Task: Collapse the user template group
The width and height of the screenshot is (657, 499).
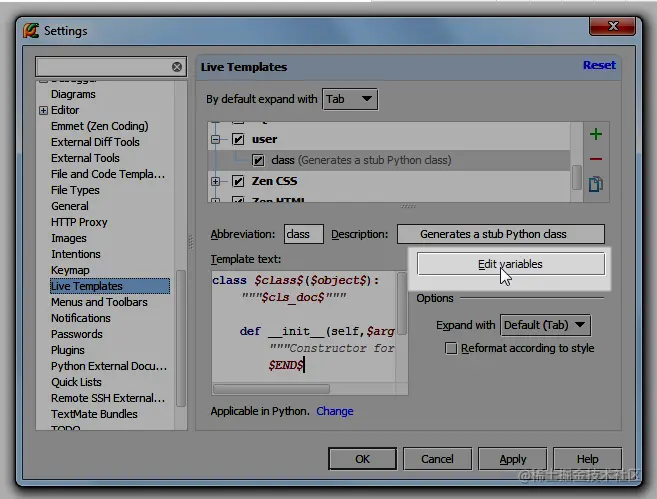Action: (x=215, y=139)
